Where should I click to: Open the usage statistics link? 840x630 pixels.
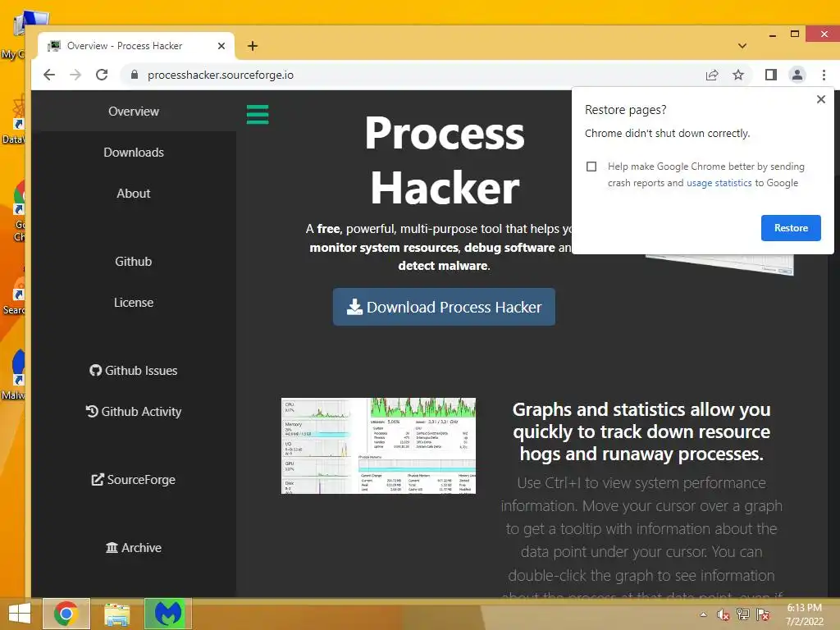[719, 183]
